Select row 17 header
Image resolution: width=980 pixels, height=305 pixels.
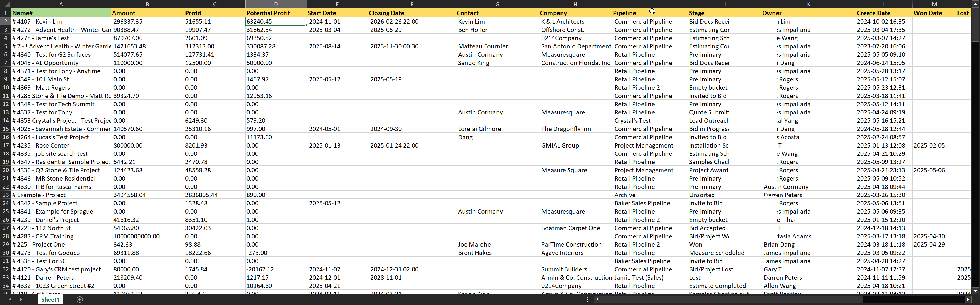coord(5,145)
